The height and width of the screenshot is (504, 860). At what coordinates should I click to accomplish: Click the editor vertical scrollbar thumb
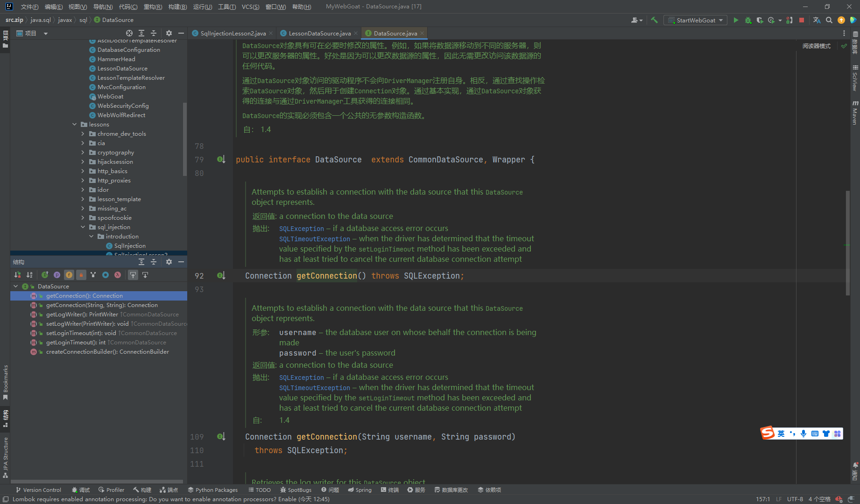(x=847, y=243)
